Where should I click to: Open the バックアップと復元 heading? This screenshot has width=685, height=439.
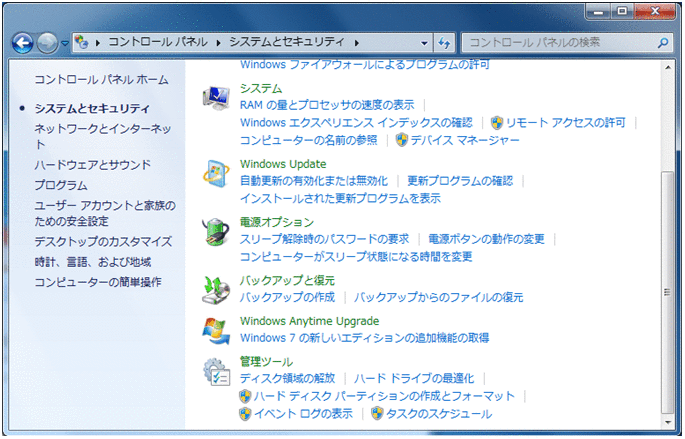point(287,280)
